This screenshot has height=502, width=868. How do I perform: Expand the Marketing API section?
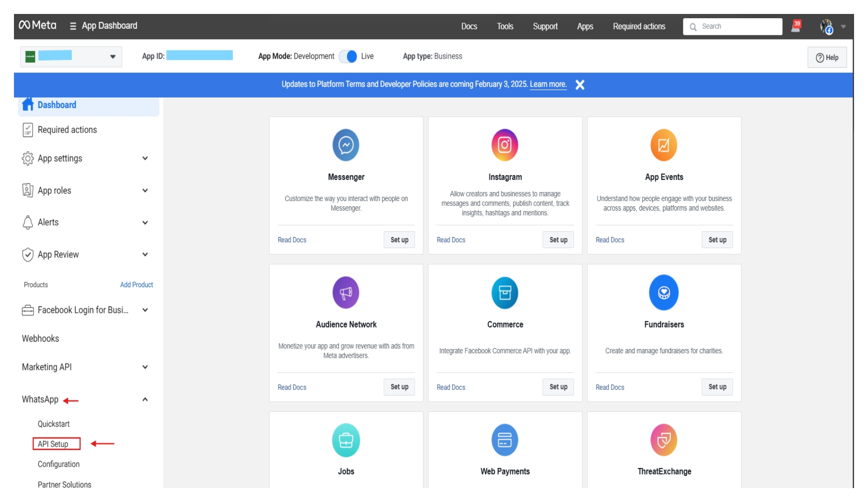click(x=145, y=367)
